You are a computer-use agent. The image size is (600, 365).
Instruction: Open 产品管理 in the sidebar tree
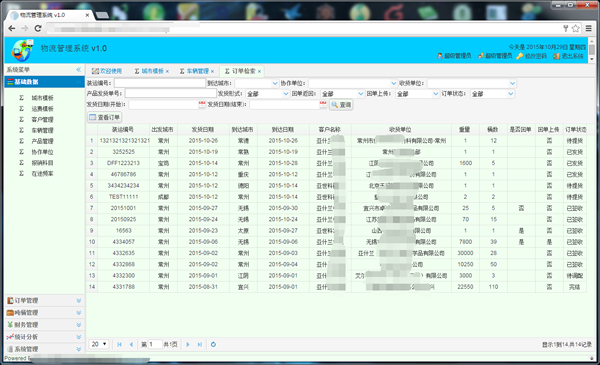[42, 141]
